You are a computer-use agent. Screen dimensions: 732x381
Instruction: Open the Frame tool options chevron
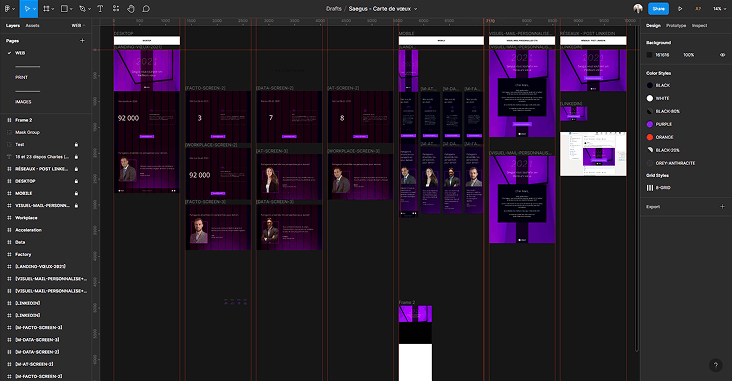(52, 9)
